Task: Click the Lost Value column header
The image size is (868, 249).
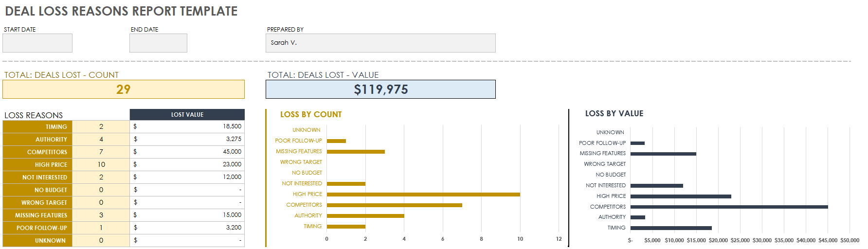Action: coord(187,115)
